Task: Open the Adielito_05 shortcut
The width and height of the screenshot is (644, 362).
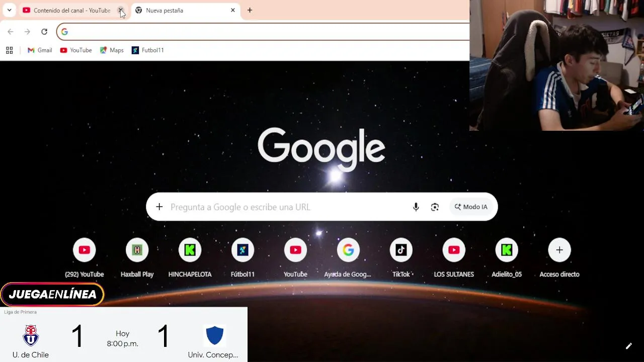Action: (507, 258)
